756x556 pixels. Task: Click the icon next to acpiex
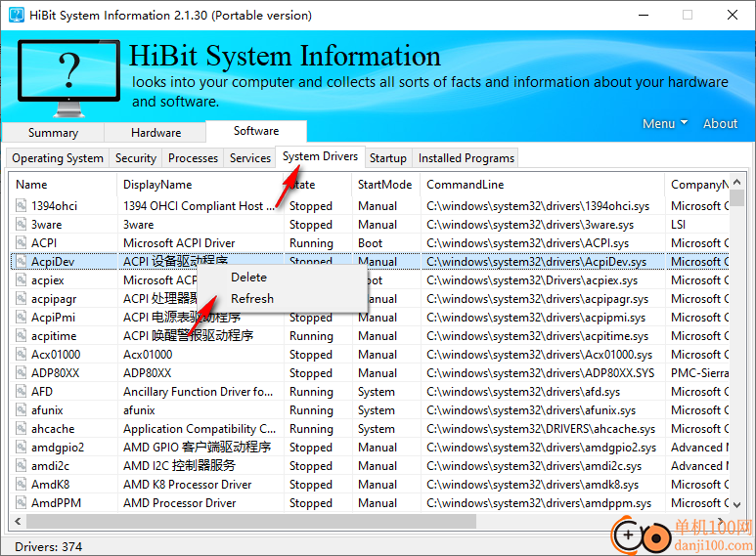pyautogui.click(x=21, y=279)
